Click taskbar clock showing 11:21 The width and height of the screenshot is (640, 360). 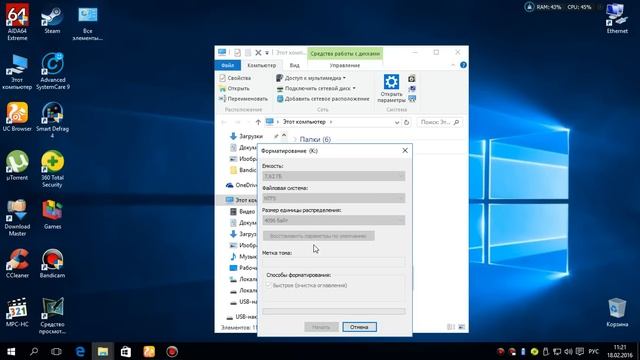[x=620, y=351]
